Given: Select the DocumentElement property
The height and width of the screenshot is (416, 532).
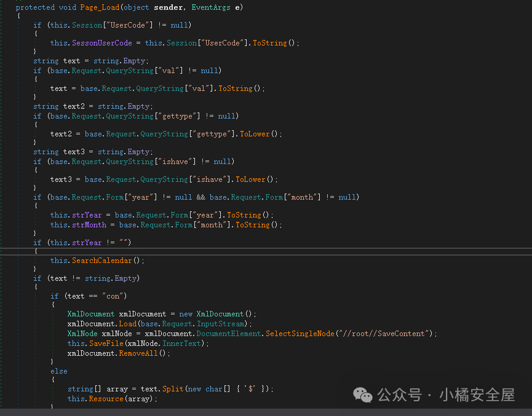Looking at the screenshot, I should [x=229, y=334].
